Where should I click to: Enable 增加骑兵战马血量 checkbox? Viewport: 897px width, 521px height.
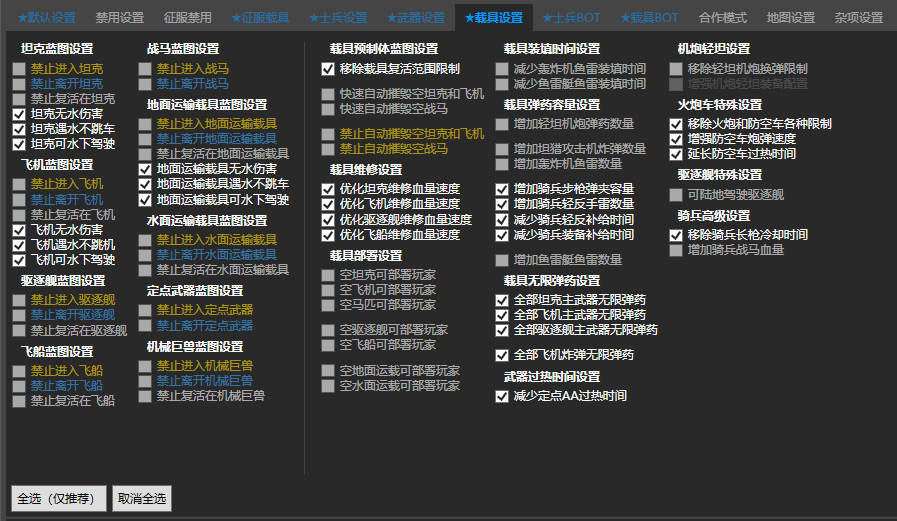click(x=676, y=250)
